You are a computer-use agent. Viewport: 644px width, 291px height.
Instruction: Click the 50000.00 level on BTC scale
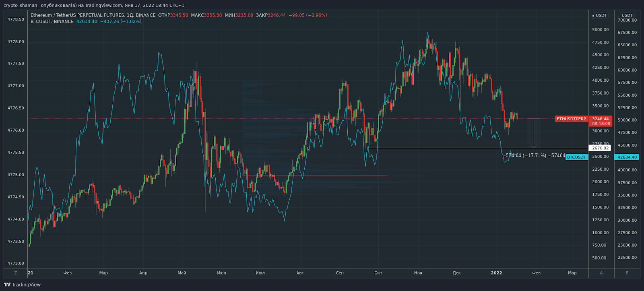click(627, 120)
